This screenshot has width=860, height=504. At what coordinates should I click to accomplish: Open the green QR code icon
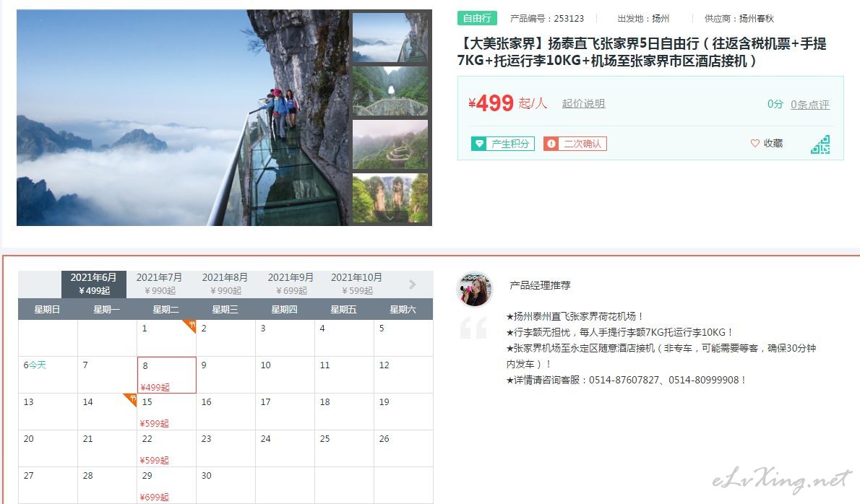820,144
